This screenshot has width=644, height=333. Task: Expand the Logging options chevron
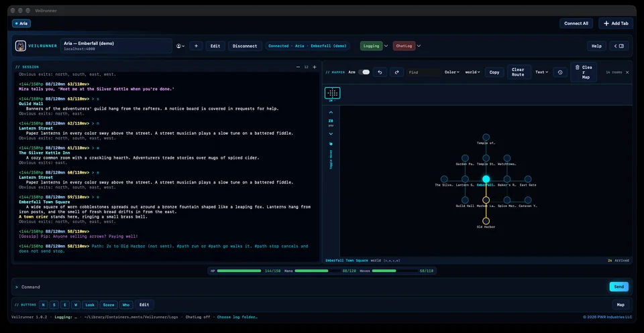[x=386, y=46]
